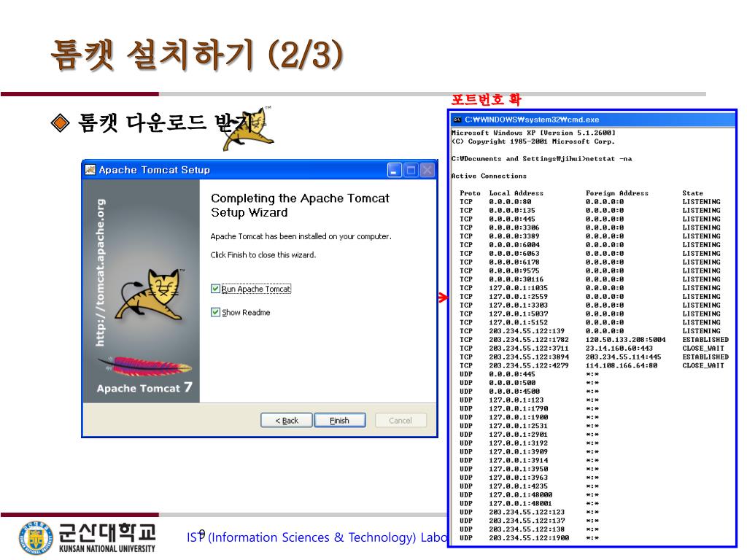This screenshot has height=560, width=747.
Task: Click the orange diamond bullet icon
Action: (60, 122)
